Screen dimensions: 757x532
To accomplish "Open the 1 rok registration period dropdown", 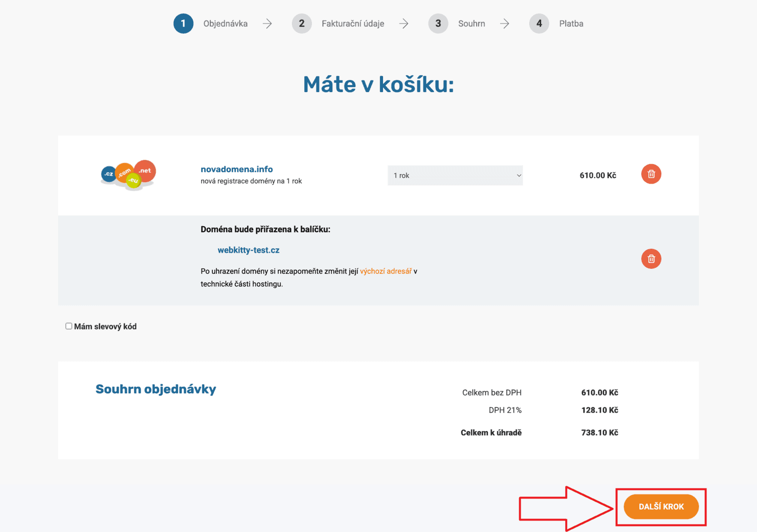I will coord(455,175).
